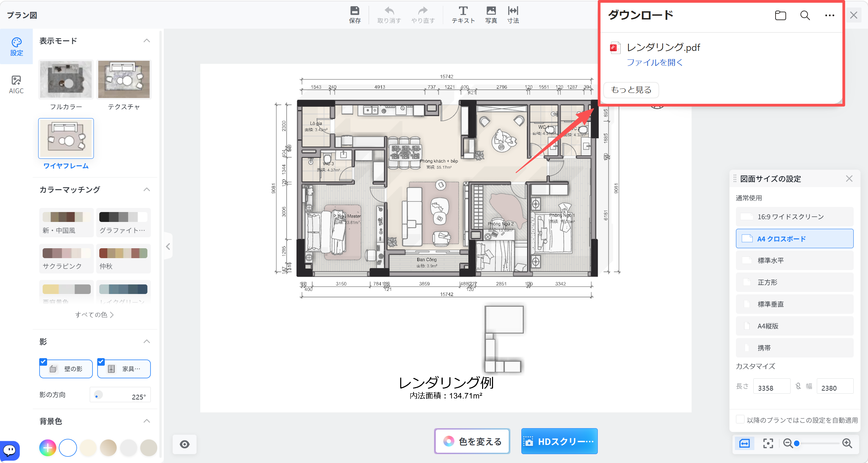Choose グラファイト color palette

point(124,223)
